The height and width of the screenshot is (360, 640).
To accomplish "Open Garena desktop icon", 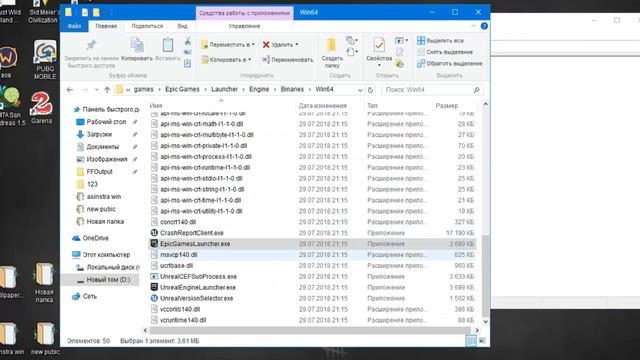I will (x=41, y=108).
